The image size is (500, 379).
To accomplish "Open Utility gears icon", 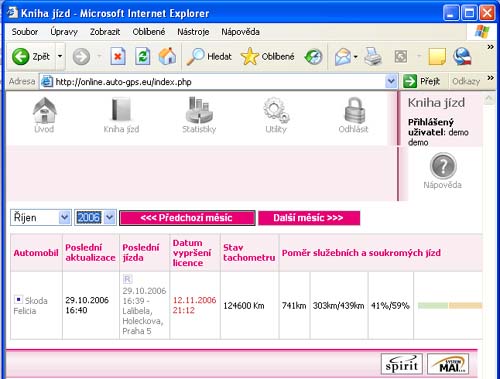I will point(276,115).
